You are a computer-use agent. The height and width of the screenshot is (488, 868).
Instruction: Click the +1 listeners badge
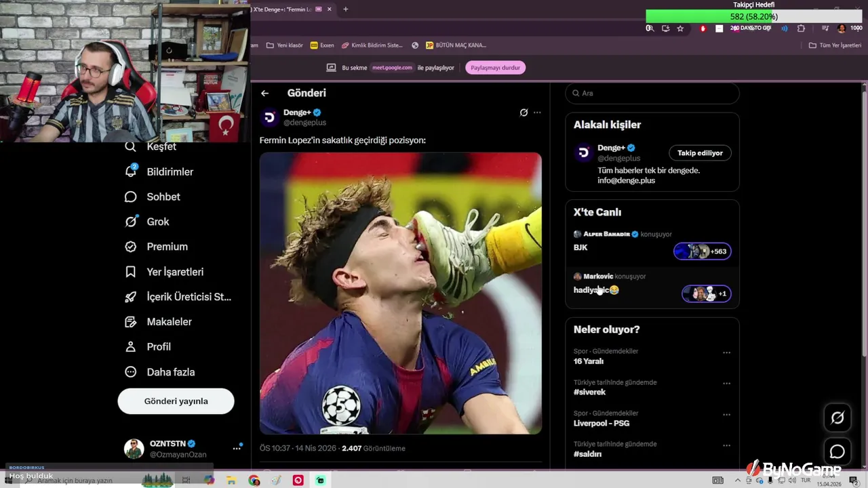[x=706, y=293]
